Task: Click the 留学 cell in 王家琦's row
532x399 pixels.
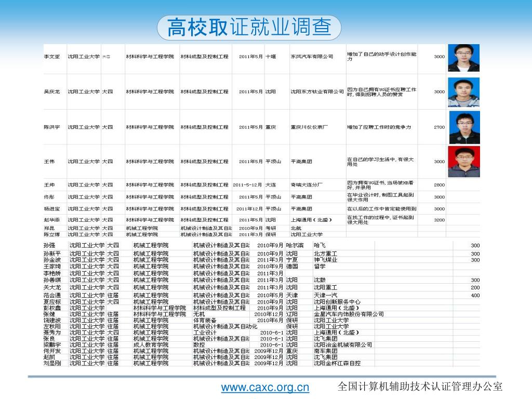Action: (320, 267)
